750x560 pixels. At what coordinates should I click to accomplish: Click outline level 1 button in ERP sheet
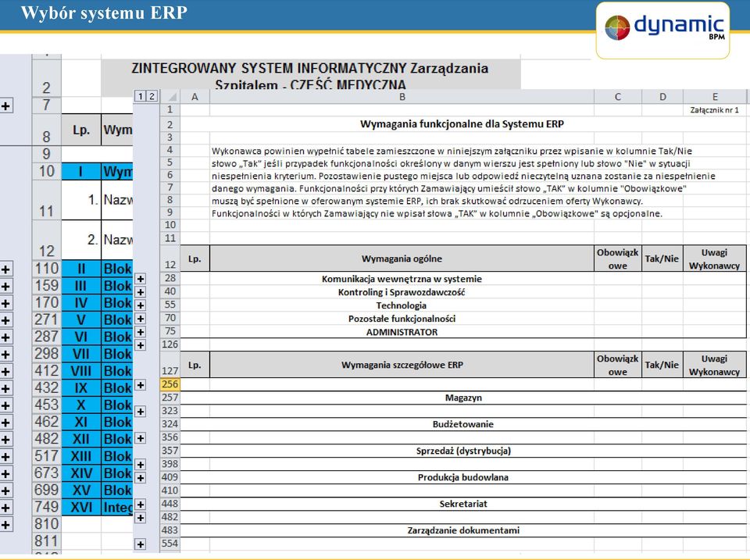[x=140, y=97]
